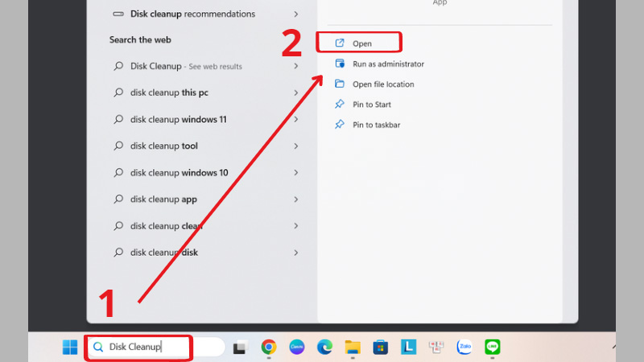Click the Task View taskbar icon
The image size is (644, 362).
click(239, 348)
